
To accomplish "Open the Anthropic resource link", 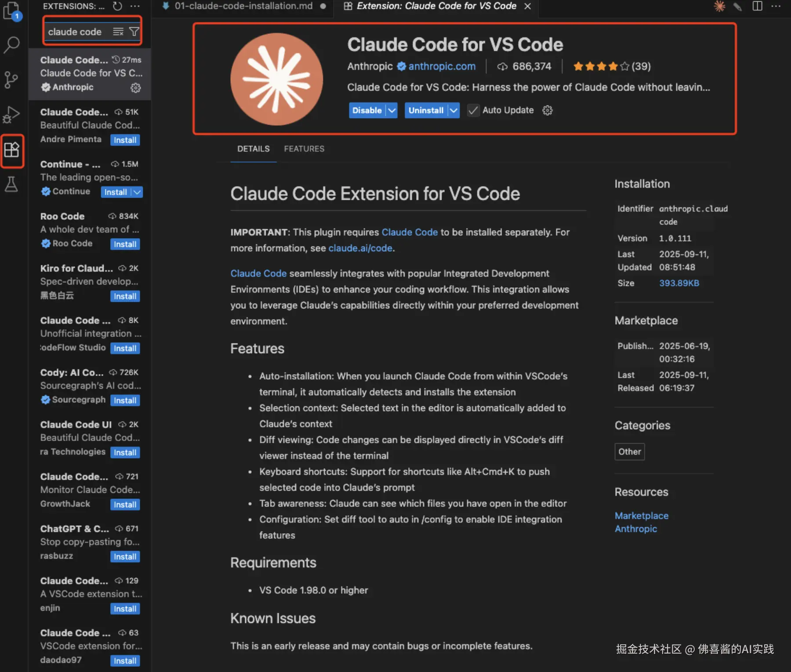I will (636, 529).
